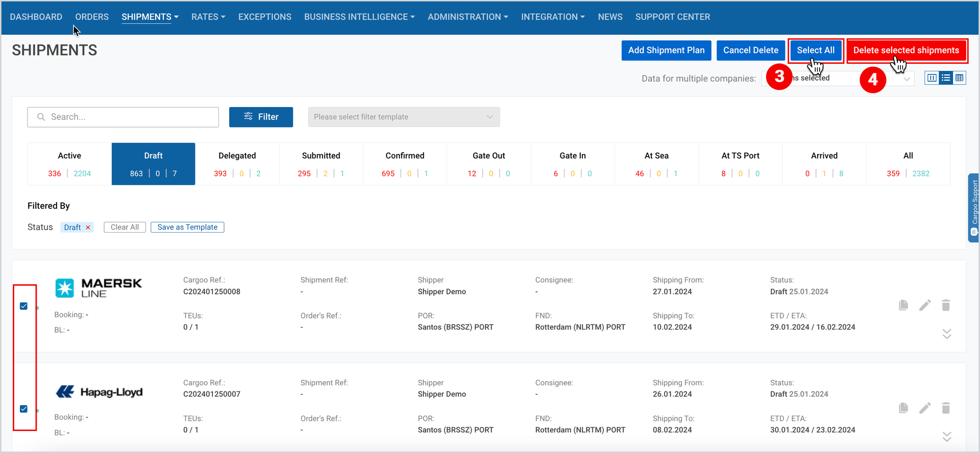
Task: Switch to the Confirmed status tab
Action: 405,164
